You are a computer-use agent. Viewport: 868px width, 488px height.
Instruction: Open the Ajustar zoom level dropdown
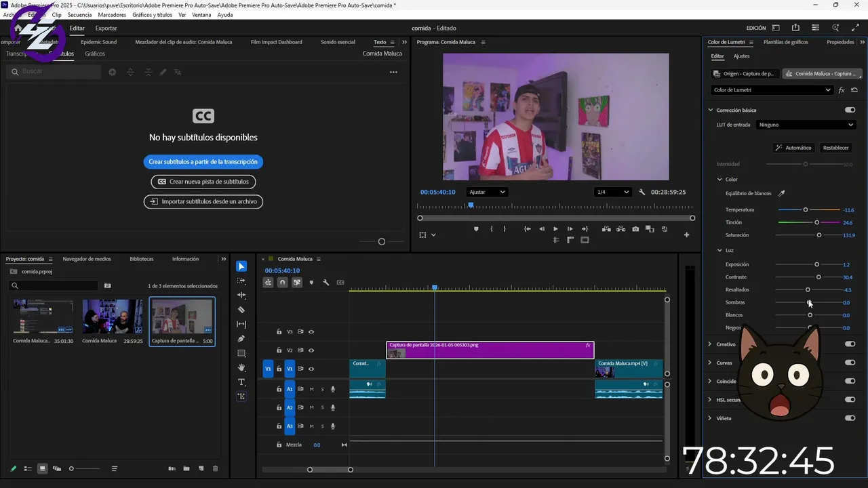[487, 192]
